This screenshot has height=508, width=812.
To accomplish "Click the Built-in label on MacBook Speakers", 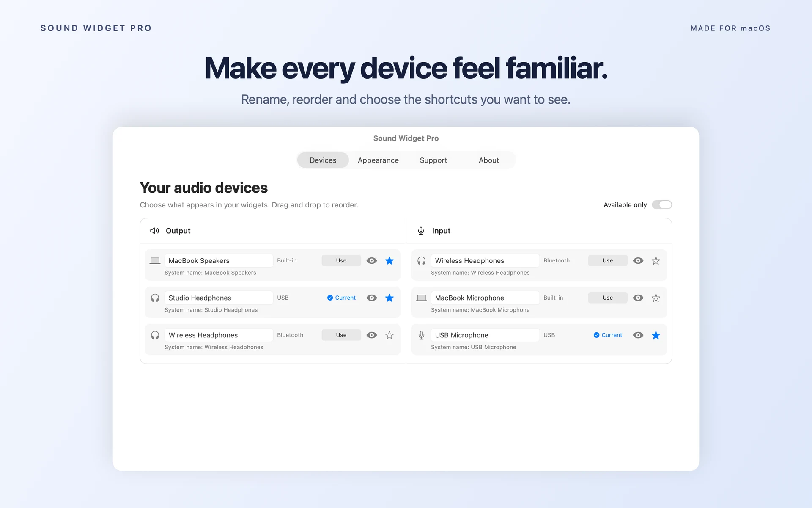I will click(x=287, y=261).
